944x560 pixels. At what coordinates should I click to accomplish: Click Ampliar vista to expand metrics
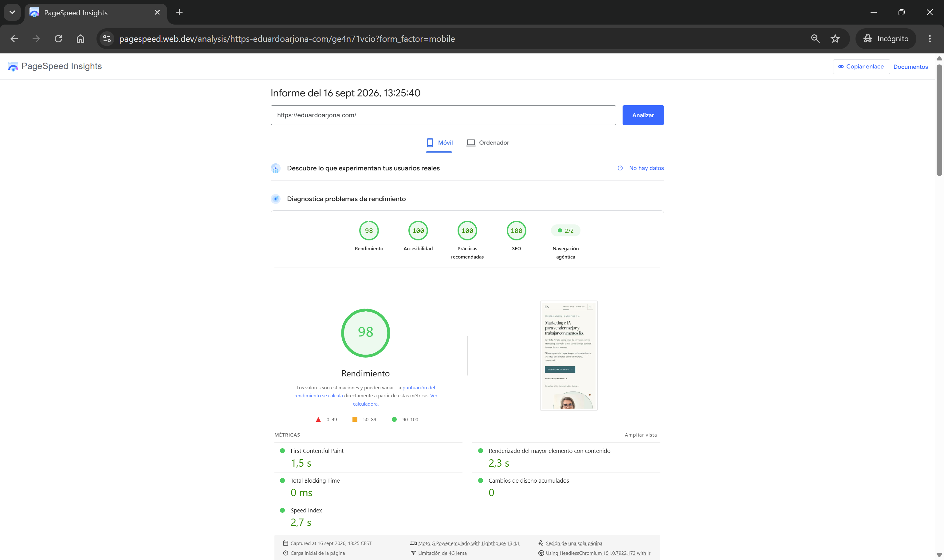640,435
